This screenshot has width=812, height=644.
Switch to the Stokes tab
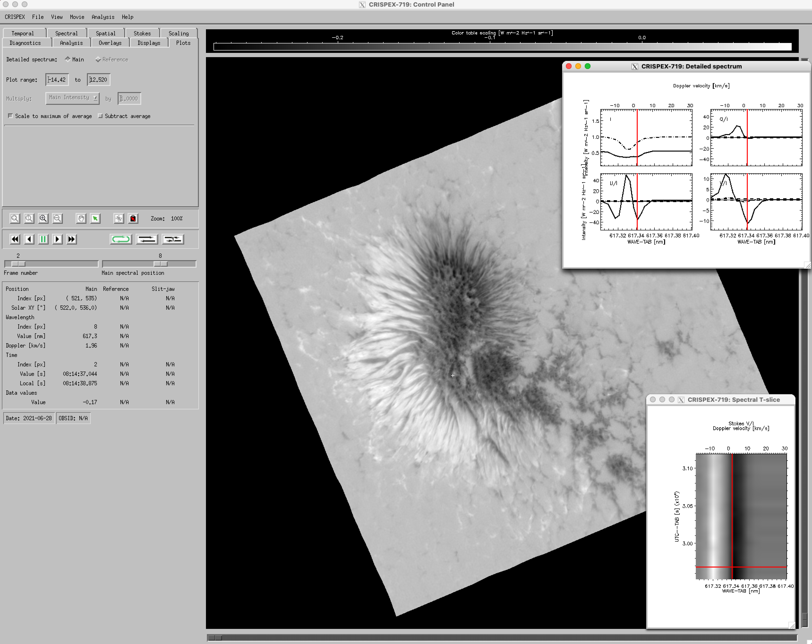pyautogui.click(x=142, y=33)
